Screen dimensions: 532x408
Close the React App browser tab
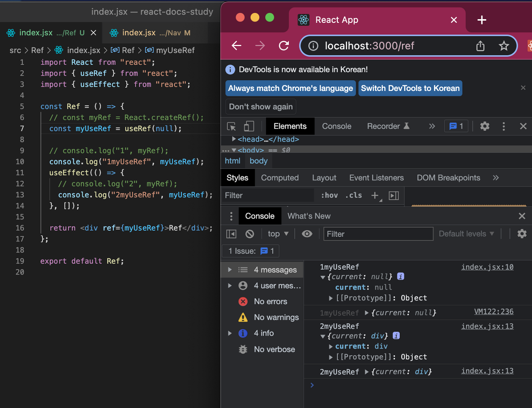tap(454, 20)
